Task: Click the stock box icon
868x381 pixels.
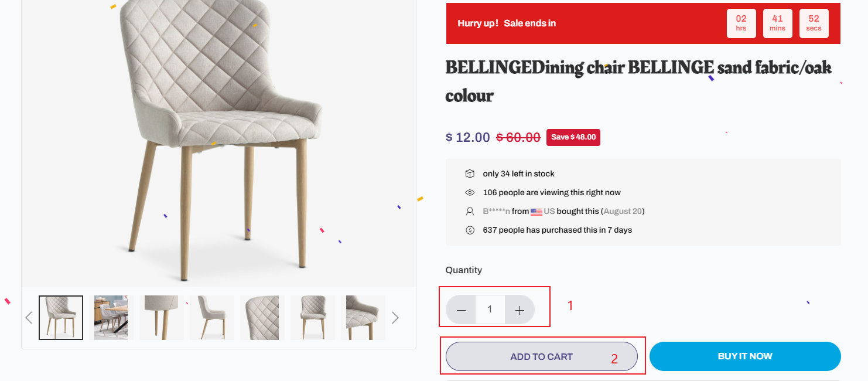Action: point(470,174)
